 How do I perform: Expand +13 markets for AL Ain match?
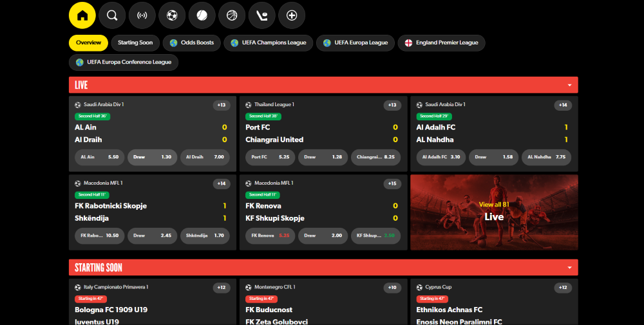(x=222, y=105)
